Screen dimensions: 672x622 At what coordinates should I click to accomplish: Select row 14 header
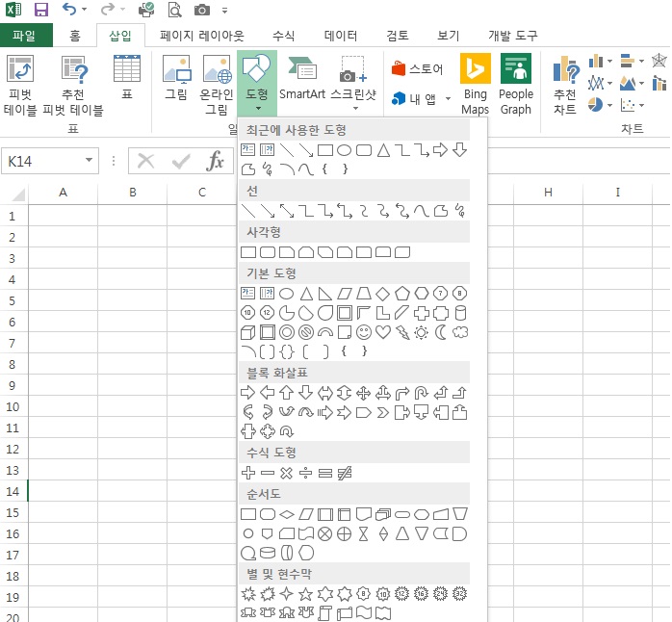click(13, 491)
